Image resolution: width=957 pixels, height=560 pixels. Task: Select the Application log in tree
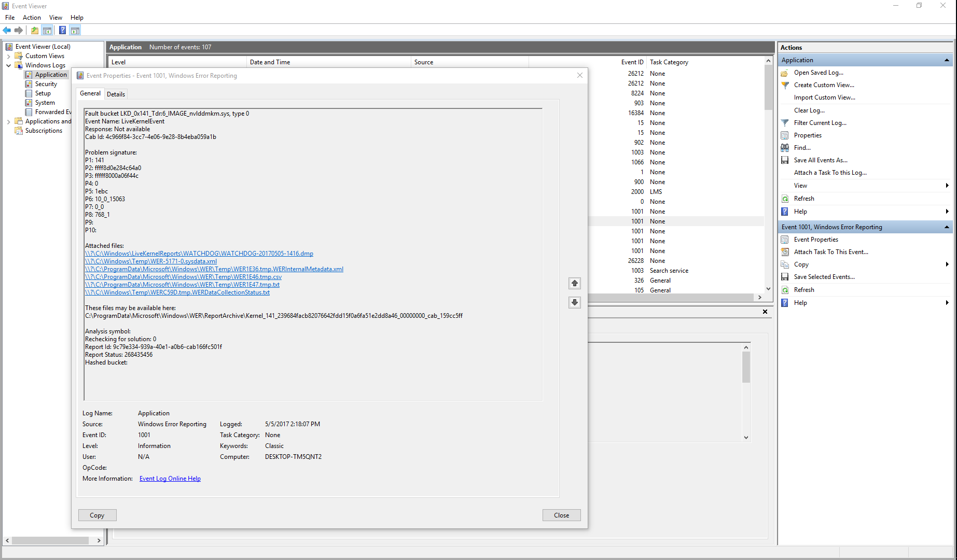pos(51,75)
